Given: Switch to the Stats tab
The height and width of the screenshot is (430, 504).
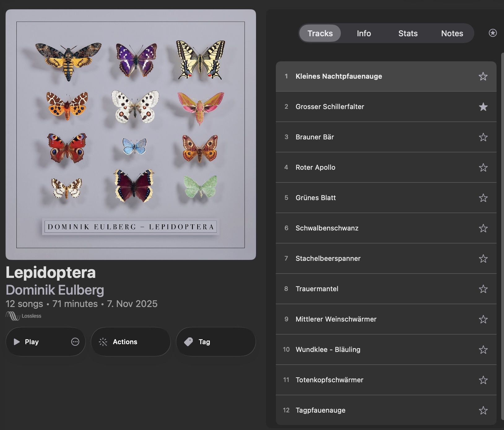Looking at the screenshot, I should tap(408, 33).
